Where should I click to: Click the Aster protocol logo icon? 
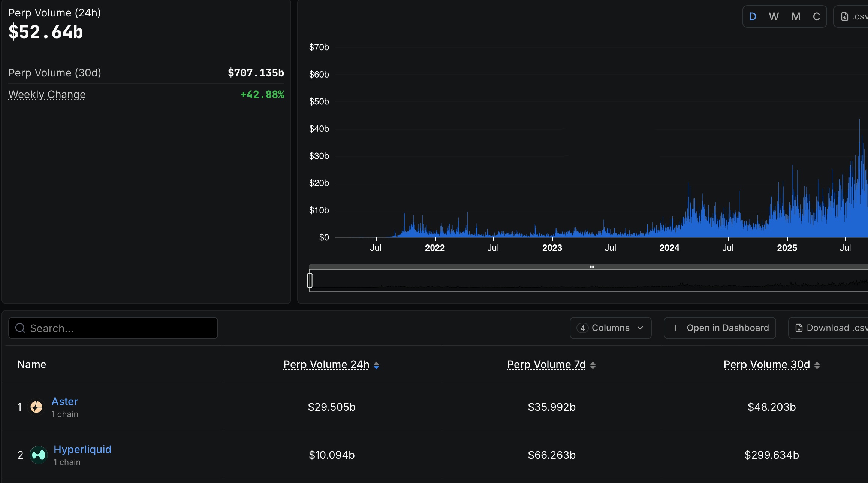coord(36,407)
